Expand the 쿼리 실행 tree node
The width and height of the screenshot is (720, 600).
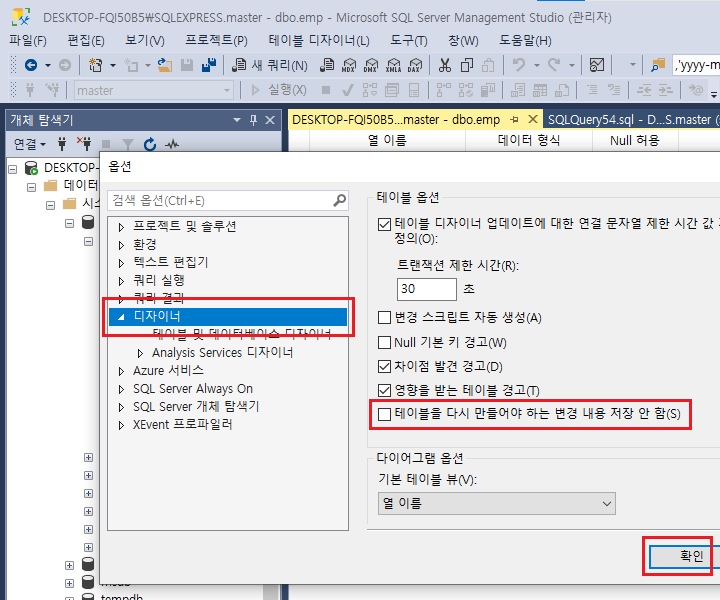pos(121,281)
